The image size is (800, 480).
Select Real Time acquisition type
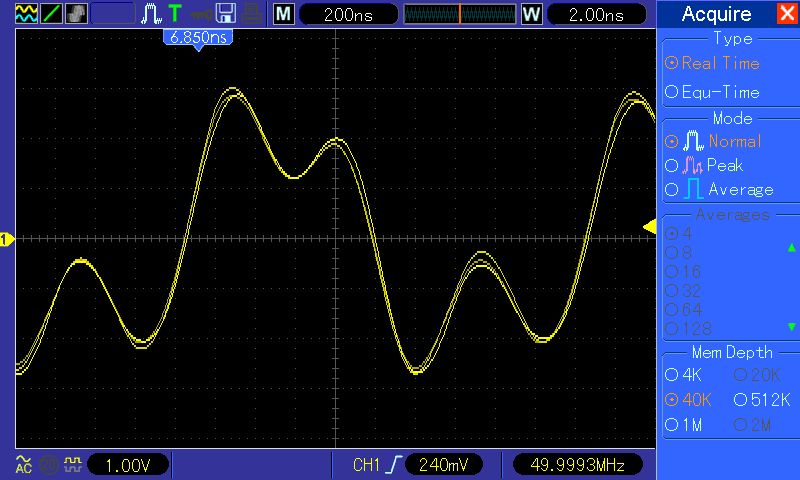[713, 63]
